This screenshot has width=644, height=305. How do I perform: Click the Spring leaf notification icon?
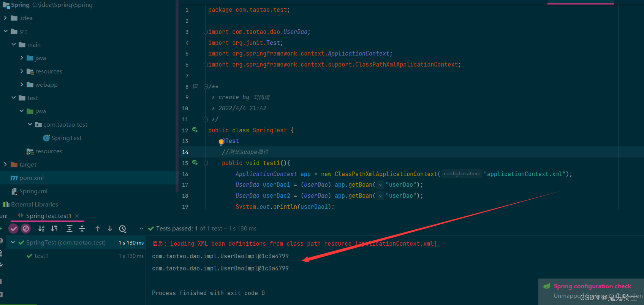tap(547, 286)
